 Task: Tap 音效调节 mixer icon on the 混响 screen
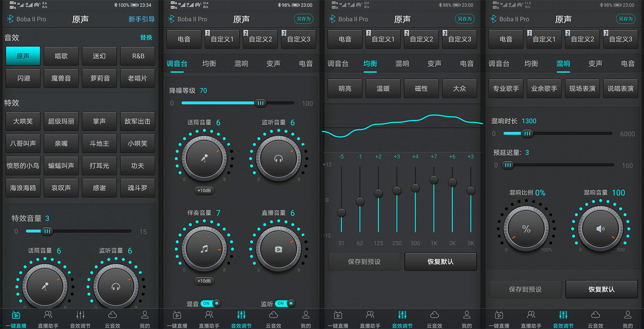pyautogui.click(x=563, y=315)
